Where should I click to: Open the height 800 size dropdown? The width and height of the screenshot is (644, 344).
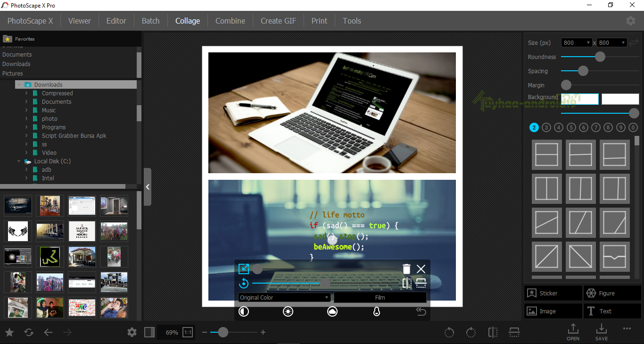click(x=612, y=42)
